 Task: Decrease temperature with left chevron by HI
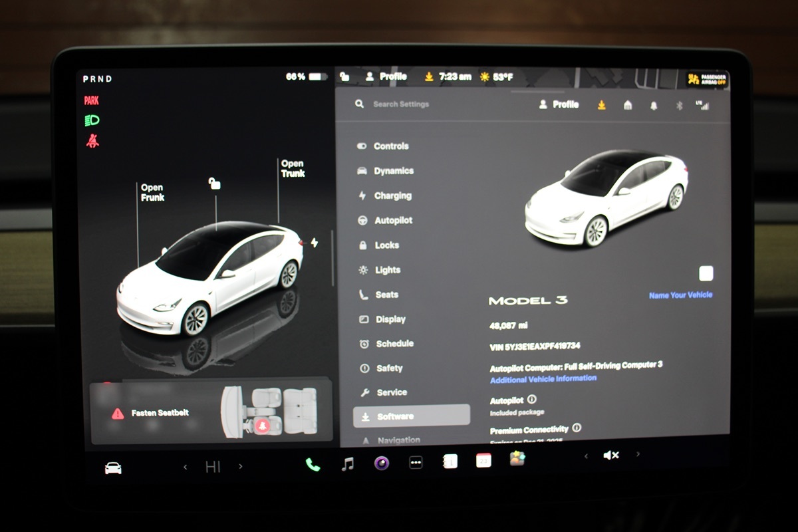click(x=186, y=467)
